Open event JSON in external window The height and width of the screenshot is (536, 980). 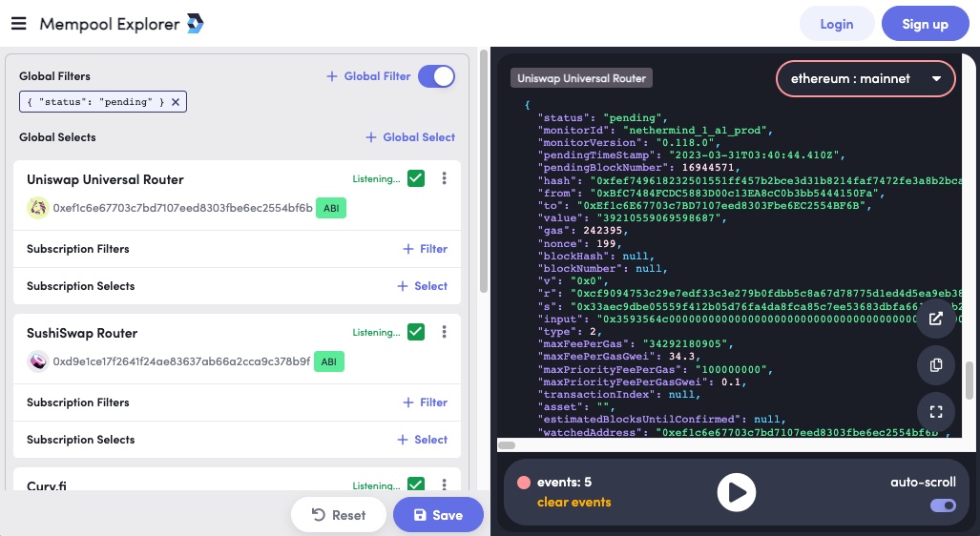tap(935, 320)
